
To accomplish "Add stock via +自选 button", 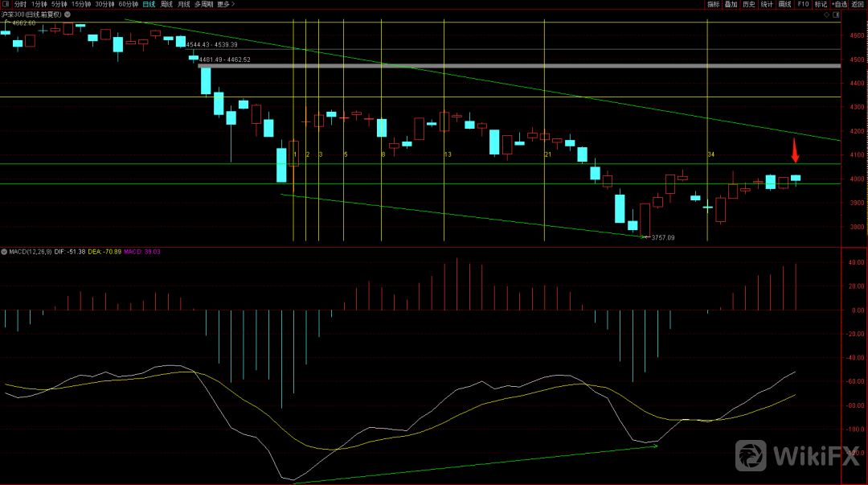I will pos(839,4).
